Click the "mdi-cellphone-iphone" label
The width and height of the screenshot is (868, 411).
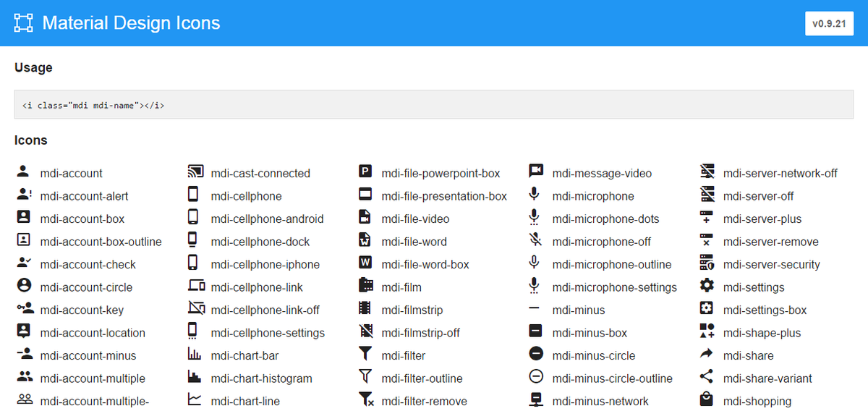click(x=265, y=265)
